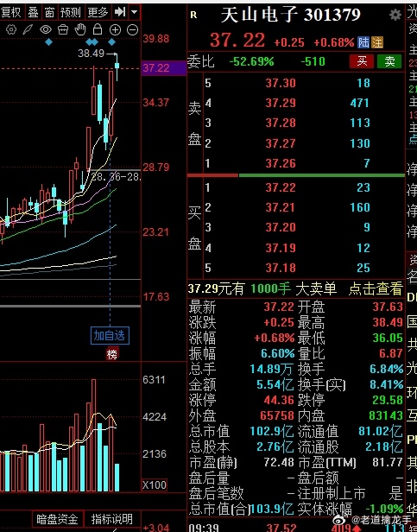Image resolution: width=417 pixels, height=532 pixels.
Task: Select buy level 4 price 37.19
Action: 281,248
